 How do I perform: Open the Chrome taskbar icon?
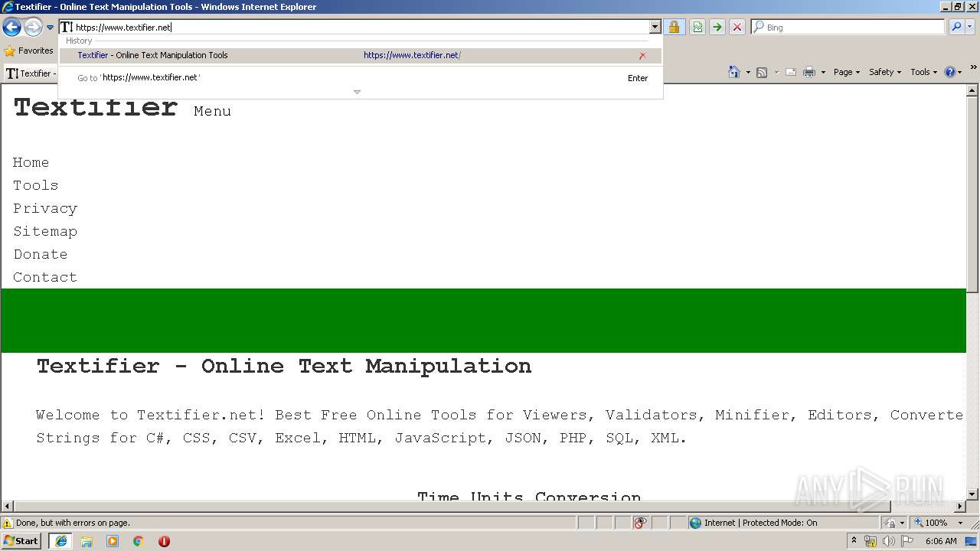(139, 541)
